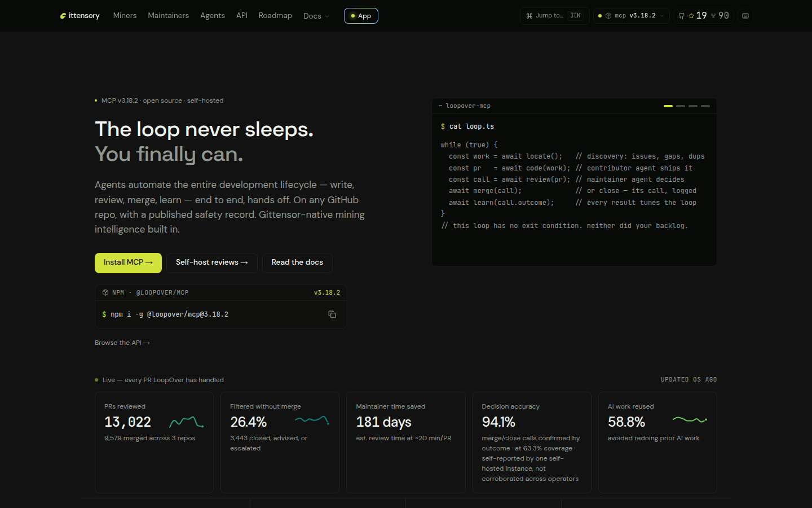Go to the Roadmap page
This screenshot has width=812, height=508.
[x=275, y=16]
